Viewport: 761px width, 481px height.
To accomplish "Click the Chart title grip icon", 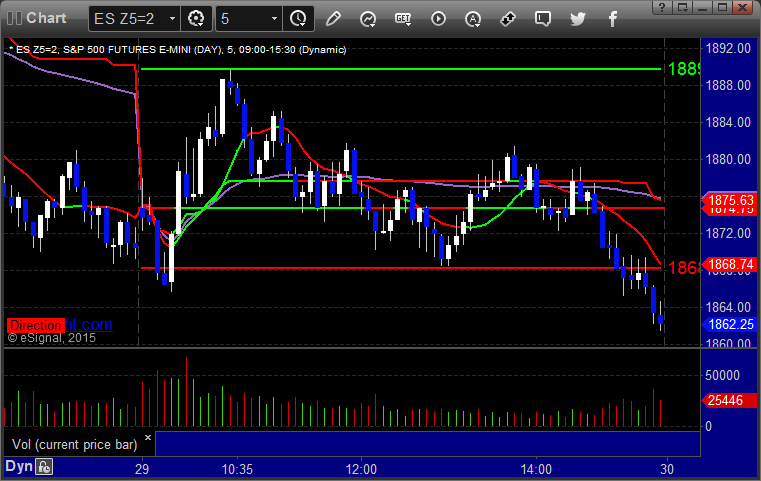I will 14,18.
